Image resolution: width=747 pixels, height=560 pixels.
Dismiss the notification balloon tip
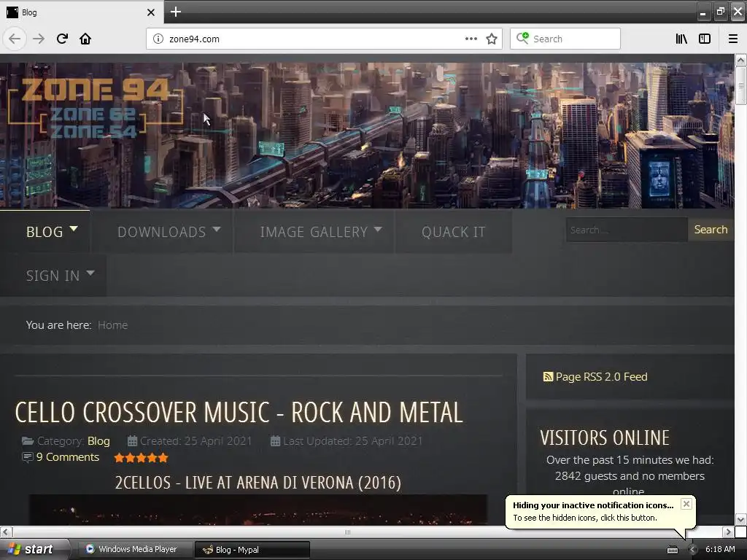[686, 504]
